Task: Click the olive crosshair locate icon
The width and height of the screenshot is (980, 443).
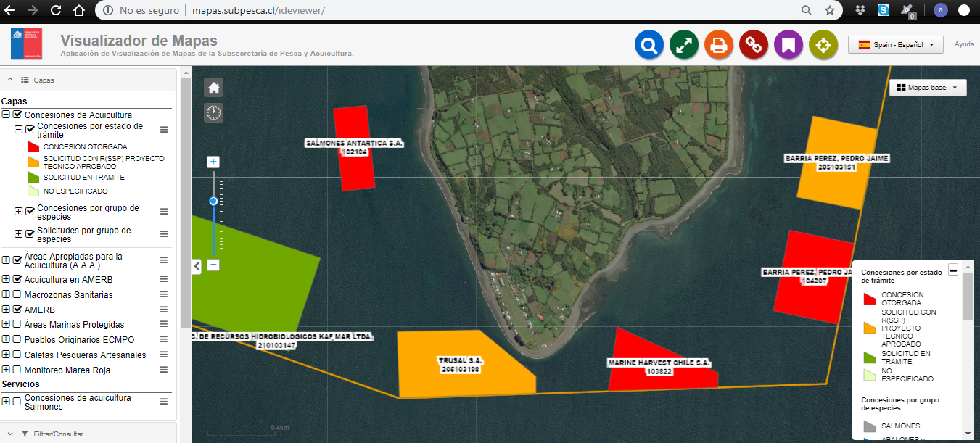Action: pyautogui.click(x=823, y=45)
